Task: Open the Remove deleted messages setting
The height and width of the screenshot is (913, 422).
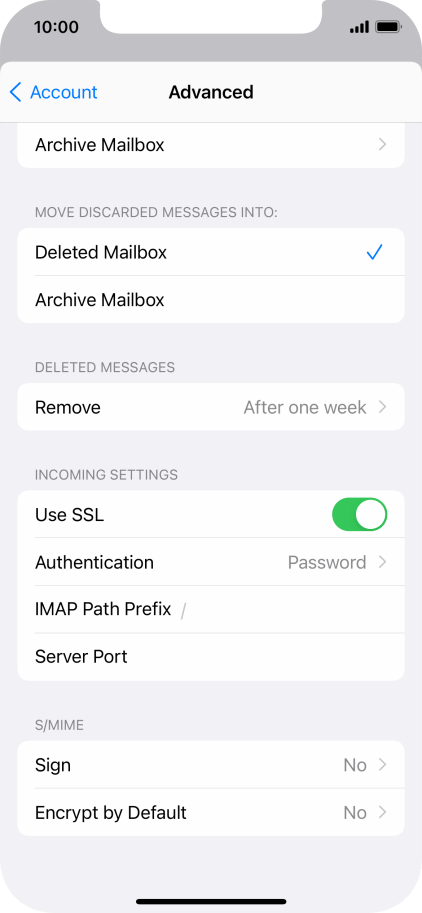Action: [x=211, y=407]
